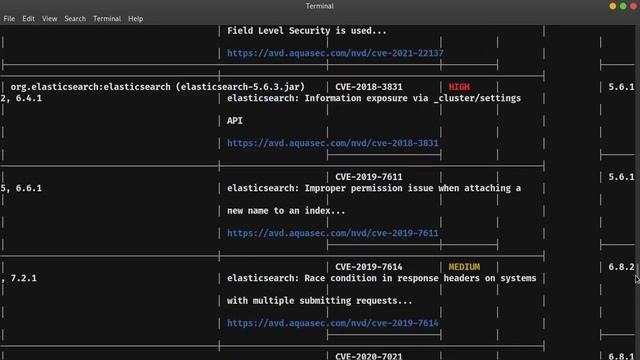Click the 'Field Level Security is used...' text
The width and height of the screenshot is (640, 360).
pyautogui.click(x=307, y=31)
